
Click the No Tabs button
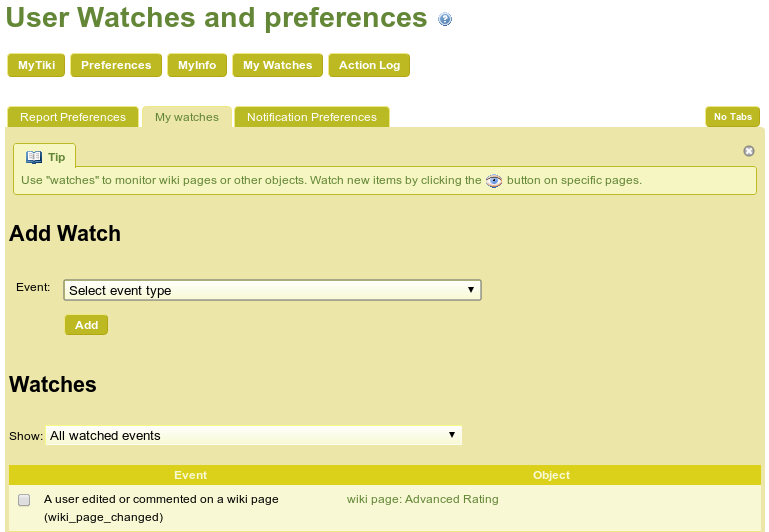coord(733,117)
